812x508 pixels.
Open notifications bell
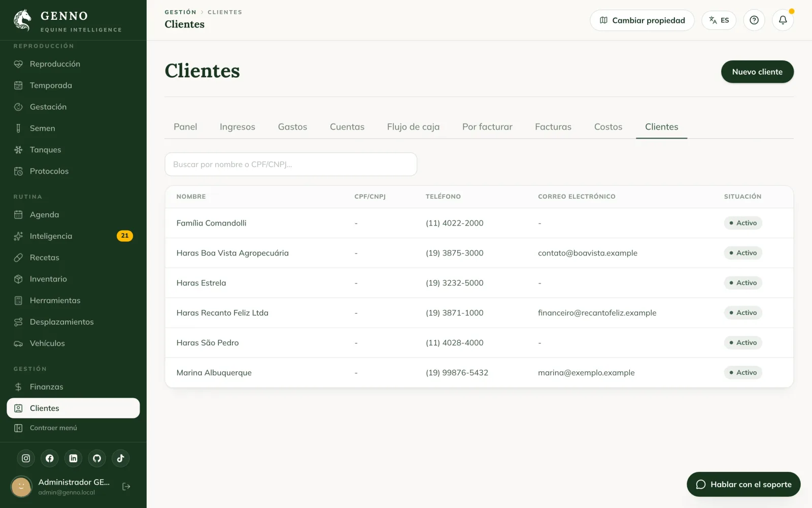pyautogui.click(x=783, y=20)
